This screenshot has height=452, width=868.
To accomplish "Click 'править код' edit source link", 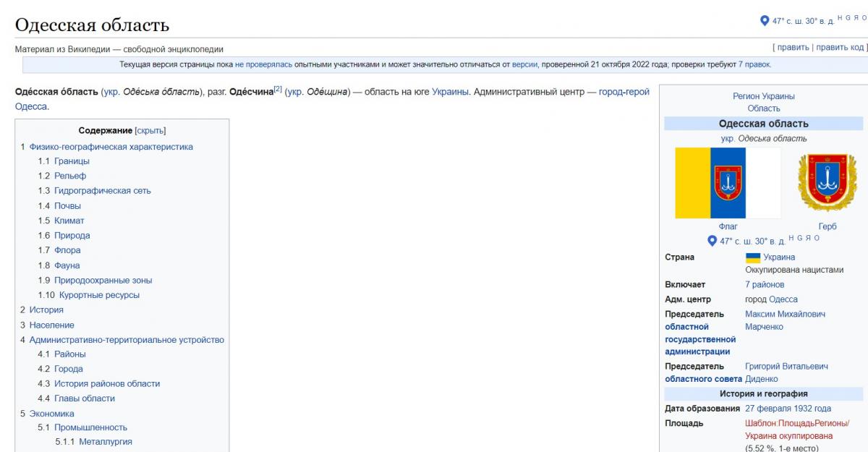I will click(x=840, y=48).
